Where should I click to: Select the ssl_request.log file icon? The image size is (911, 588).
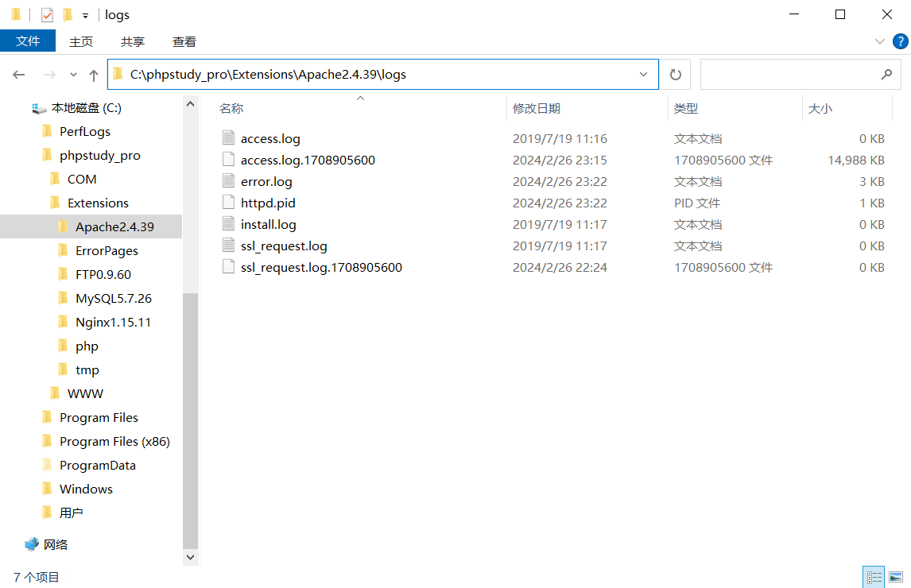pyautogui.click(x=228, y=246)
